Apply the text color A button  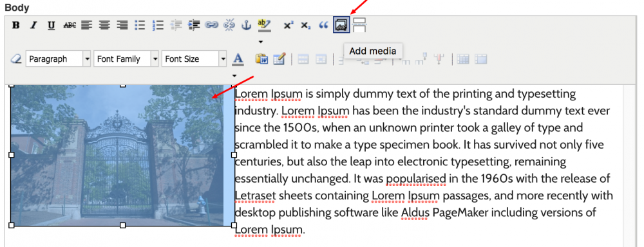pos(238,59)
